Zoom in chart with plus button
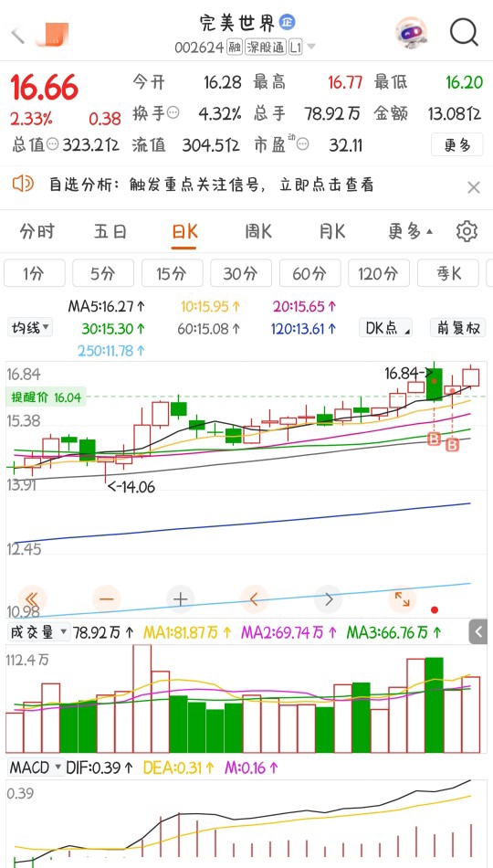The height and width of the screenshot is (868, 493). 181,599
